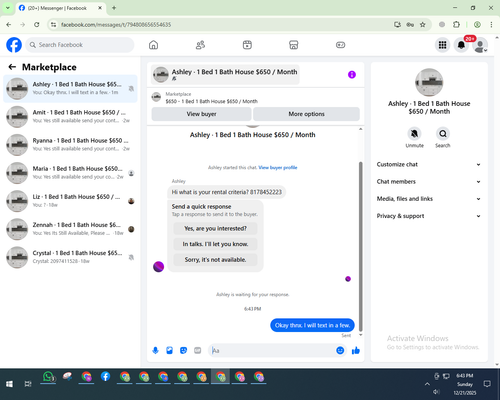Screen dimensions: 500x400
Task: Click the back arrow beside Marketplace
Action: 12,67
